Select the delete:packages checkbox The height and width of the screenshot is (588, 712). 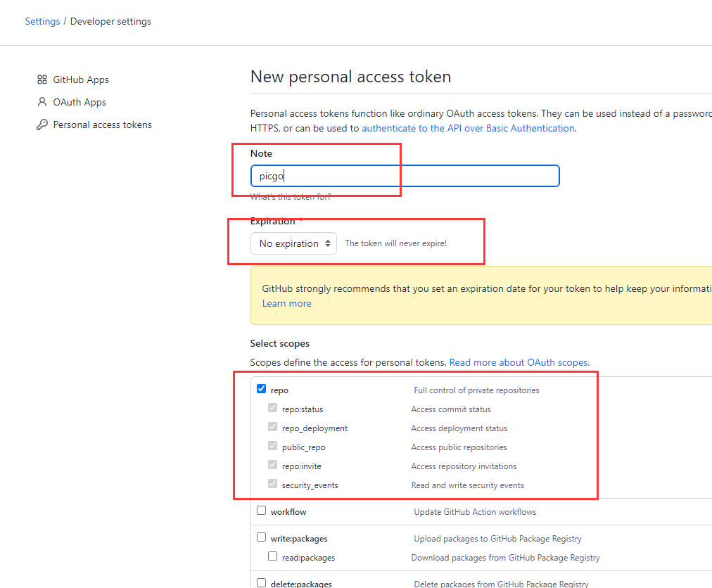pyautogui.click(x=262, y=583)
